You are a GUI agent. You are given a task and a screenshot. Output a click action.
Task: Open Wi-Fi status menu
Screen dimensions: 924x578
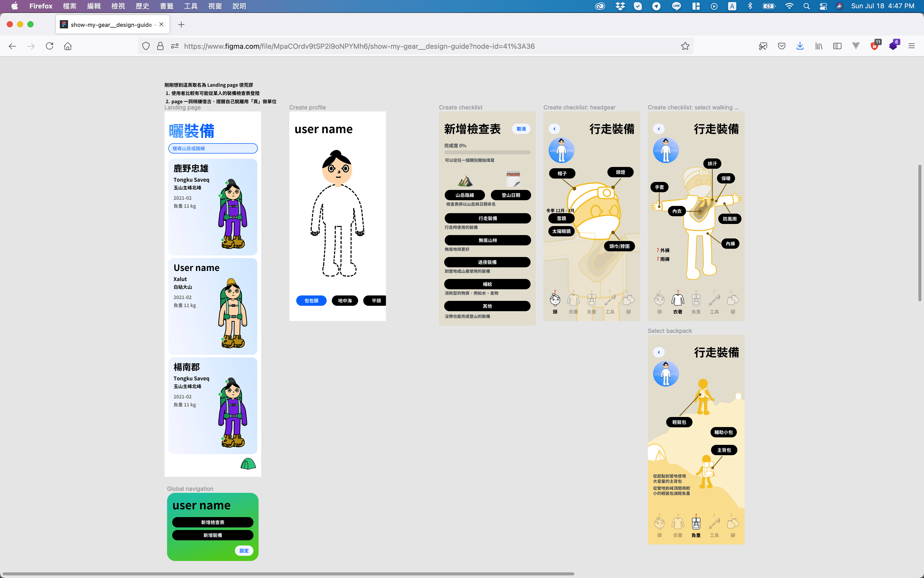[x=789, y=6]
